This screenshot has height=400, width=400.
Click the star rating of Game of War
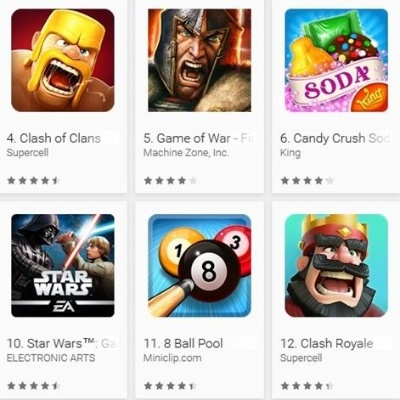pos(170,181)
